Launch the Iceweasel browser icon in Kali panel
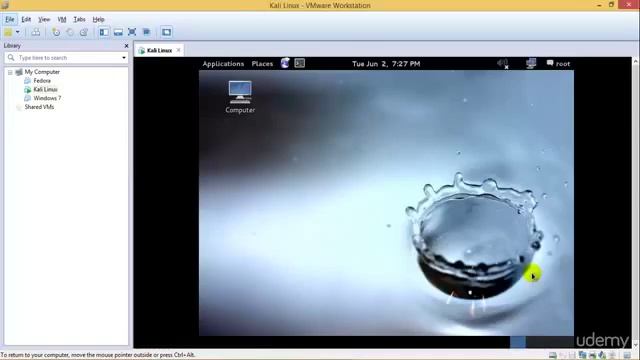640x360 pixels. coord(285,63)
